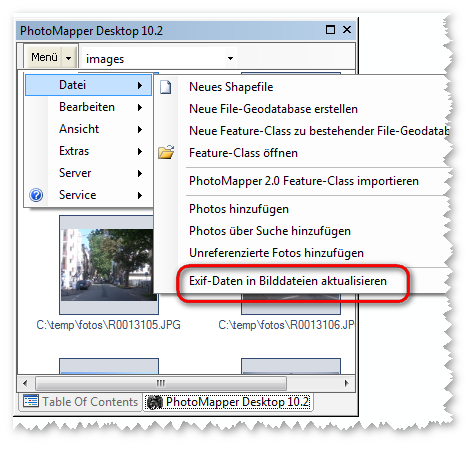Viewport: 472px width, 449px height.
Task: Expand the Bearbeiten submenu
Action: [x=88, y=107]
